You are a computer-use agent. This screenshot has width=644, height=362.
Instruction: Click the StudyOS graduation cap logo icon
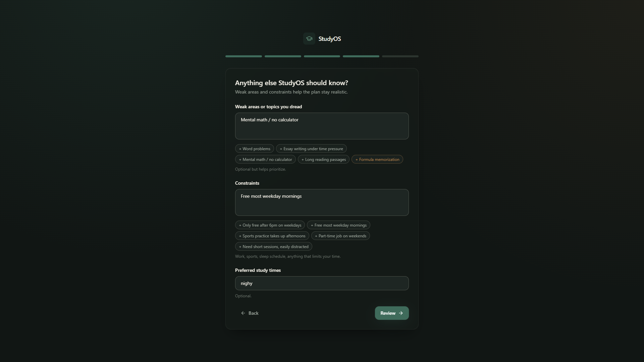(x=309, y=39)
